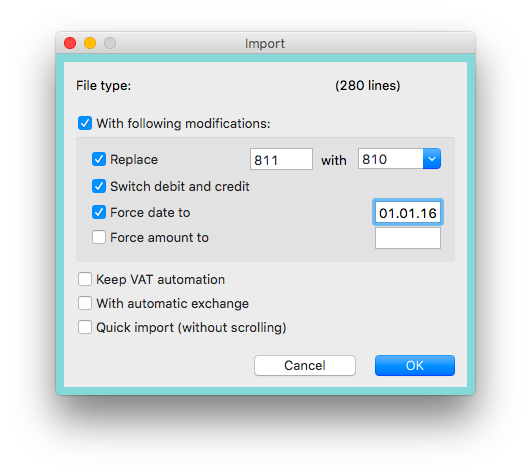Click the 810 combo box text field
The image size is (531, 475).
390,159
